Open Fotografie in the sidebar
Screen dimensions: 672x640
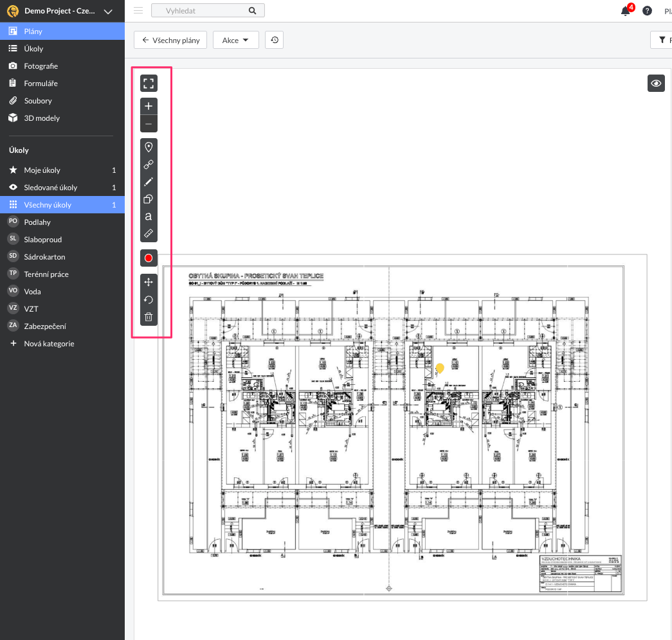pyautogui.click(x=41, y=66)
